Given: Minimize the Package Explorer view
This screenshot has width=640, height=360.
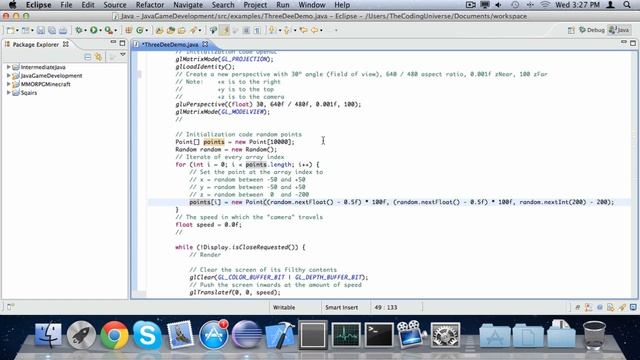Looking at the screenshot, I should 113,42.
